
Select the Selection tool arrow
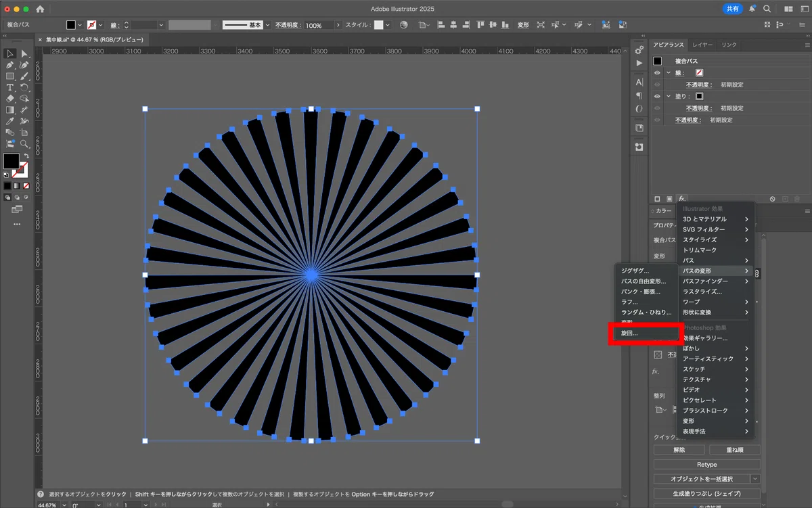[x=10, y=53]
